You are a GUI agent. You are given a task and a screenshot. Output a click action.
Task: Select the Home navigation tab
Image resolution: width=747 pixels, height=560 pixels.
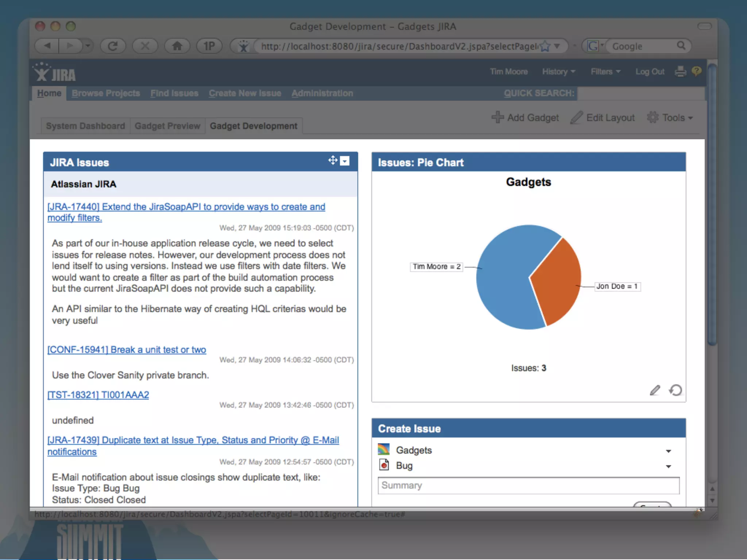pyautogui.click(x=49, y=93)
